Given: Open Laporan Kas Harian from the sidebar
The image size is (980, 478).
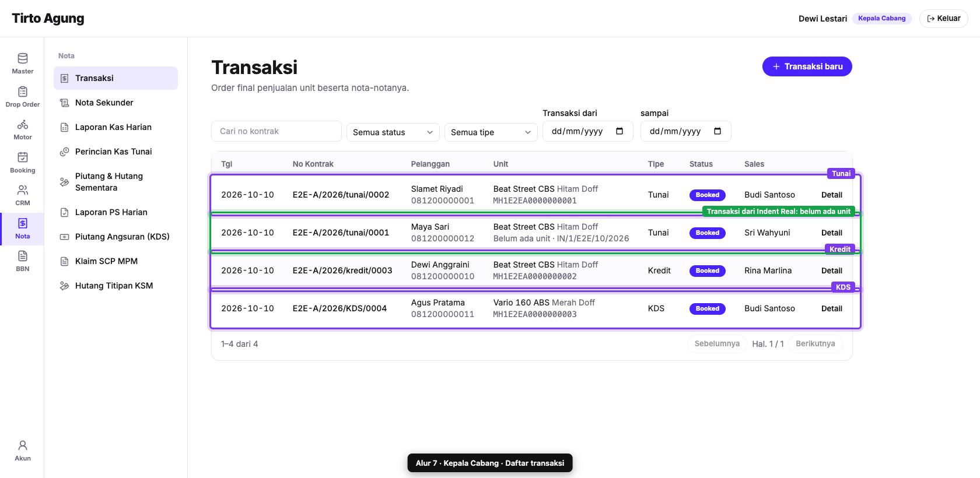Looking at the screenshot, I should pyautogui.click(x=116, y=127).
